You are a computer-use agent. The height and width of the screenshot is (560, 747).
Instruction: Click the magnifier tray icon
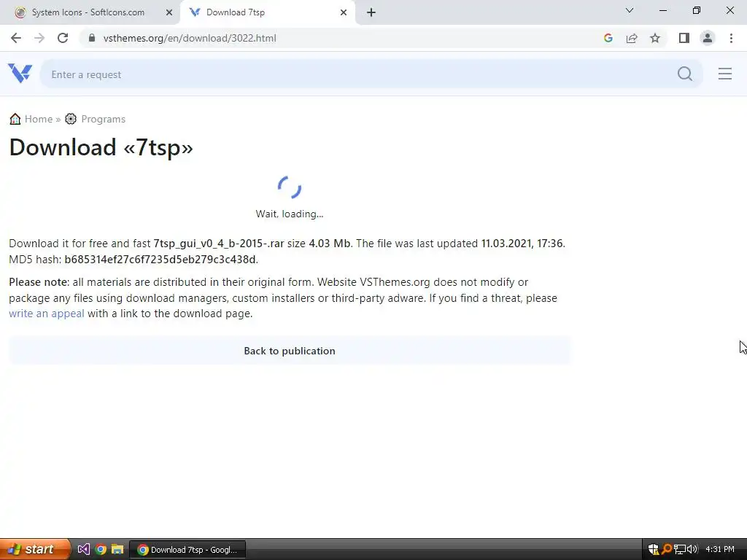click(667, 549)
